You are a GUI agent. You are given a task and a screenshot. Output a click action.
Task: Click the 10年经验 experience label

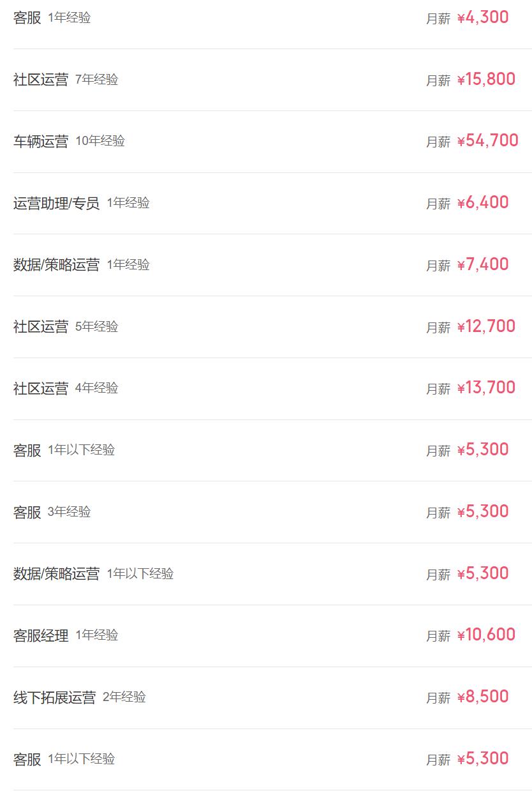pyautogui.click(x=100, y=141)
